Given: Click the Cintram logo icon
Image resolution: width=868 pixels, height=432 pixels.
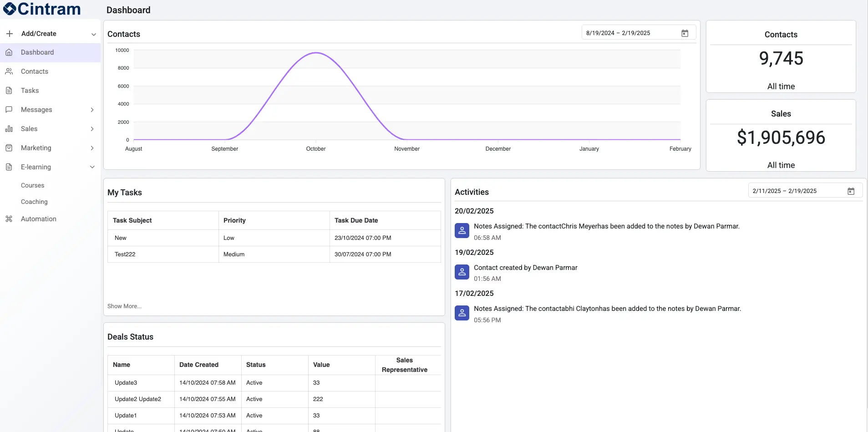Looking at the screenshot, I should [x=10, y=9].
